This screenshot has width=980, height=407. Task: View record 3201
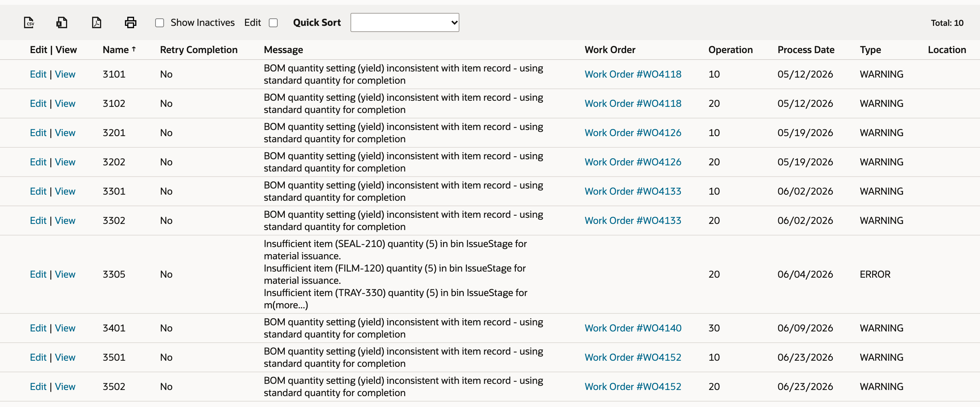tap(65, 133)
